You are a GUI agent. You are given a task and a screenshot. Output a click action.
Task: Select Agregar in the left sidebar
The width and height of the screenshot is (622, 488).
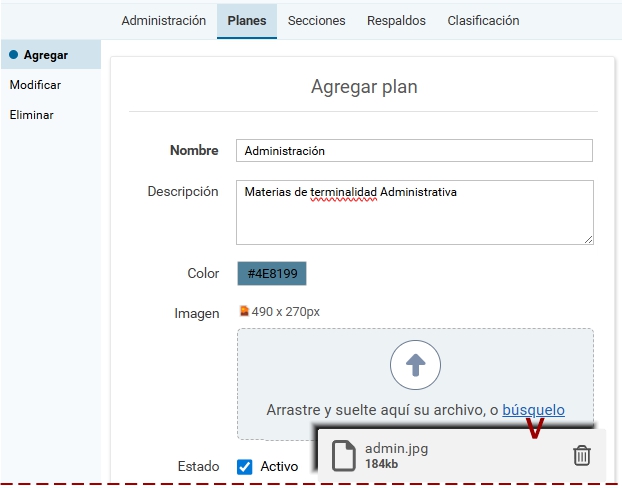click(45, 55)
